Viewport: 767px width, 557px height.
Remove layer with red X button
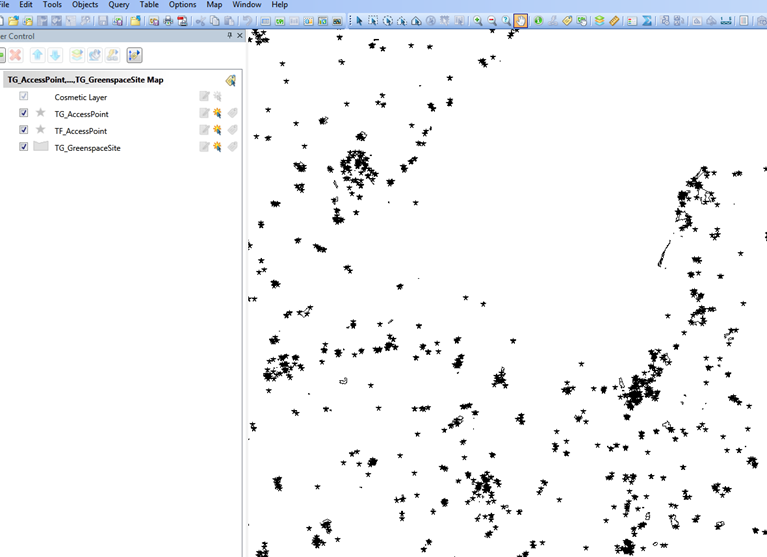pyautogui.click(x=16, y=55)
